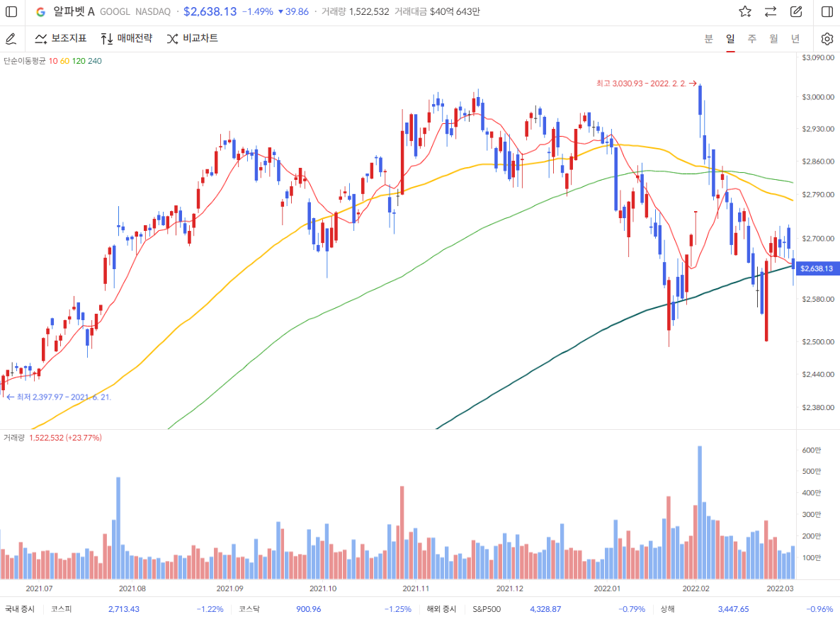
Task: Open chart settings gear icon
Action: point(827,38)
